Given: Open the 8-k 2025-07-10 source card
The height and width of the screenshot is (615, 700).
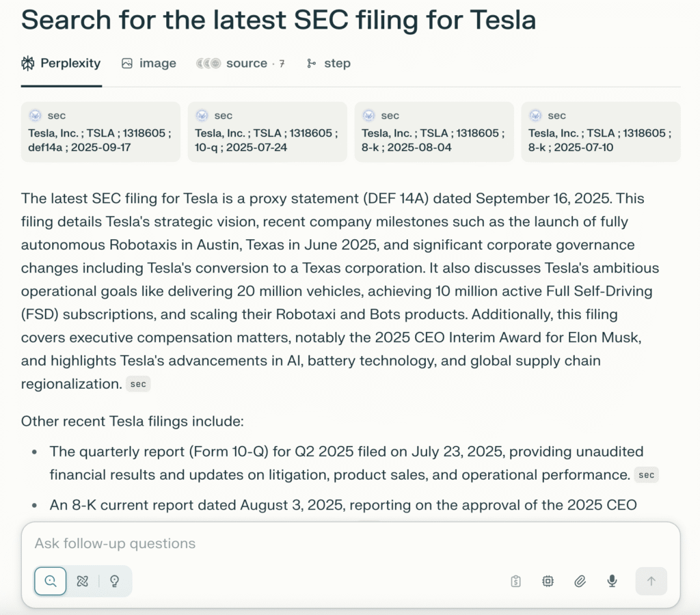Looking at the screenshot, I should tap(600, 132).
